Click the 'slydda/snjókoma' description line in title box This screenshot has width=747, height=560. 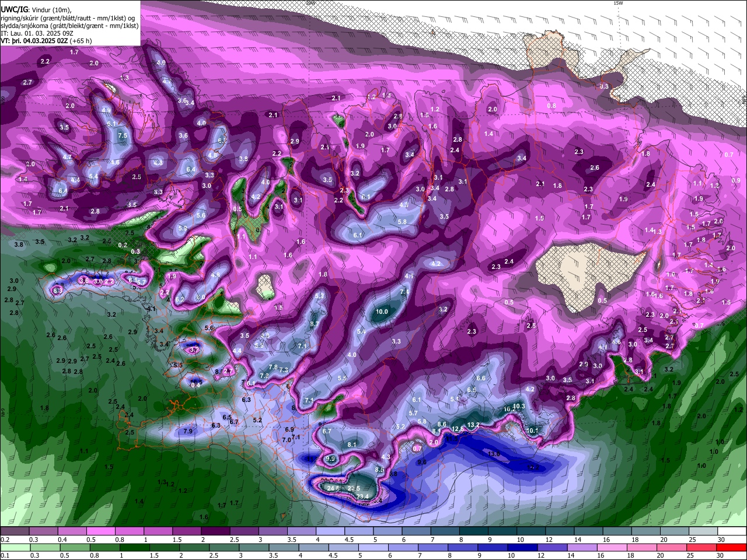point(69,26)
